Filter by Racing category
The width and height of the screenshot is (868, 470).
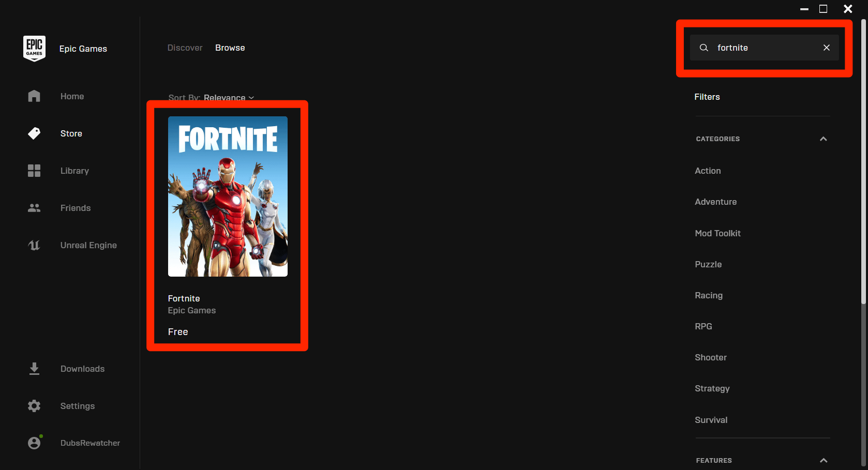coord(709,295)
